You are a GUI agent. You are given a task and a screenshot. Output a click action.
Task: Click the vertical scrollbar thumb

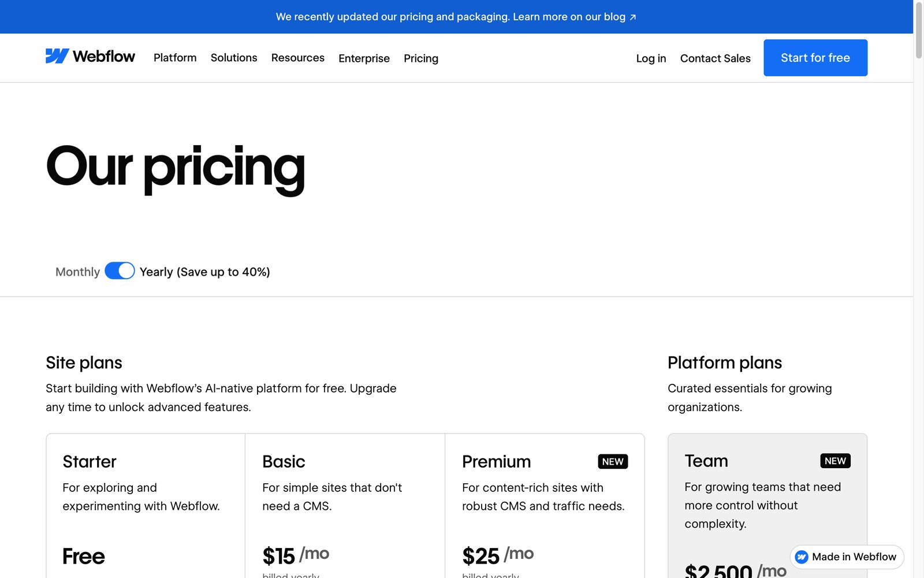pos(919,30)
